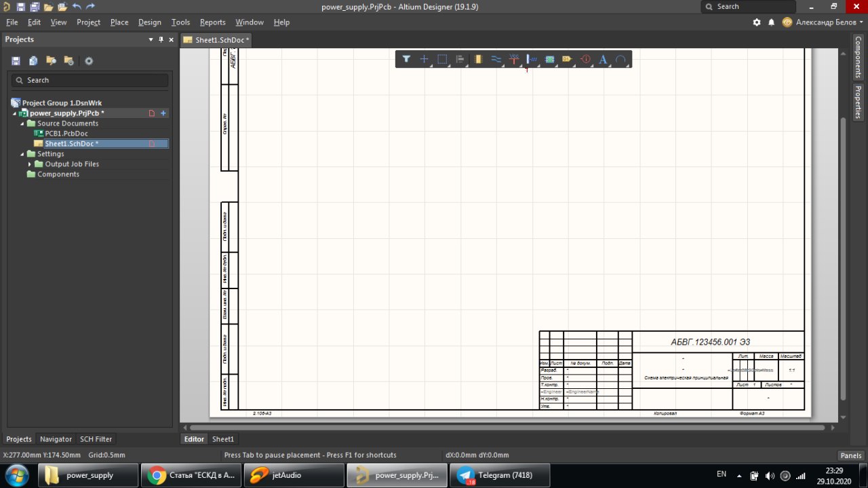Select the Place Wire tool
This screenshot has width=868, height=488.
click(x=496, y=59)
